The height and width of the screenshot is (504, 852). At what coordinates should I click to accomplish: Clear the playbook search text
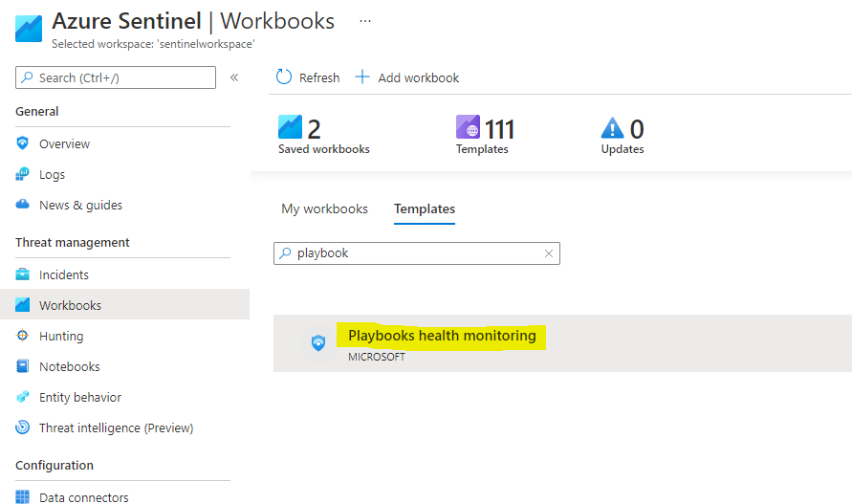[549, 253]
